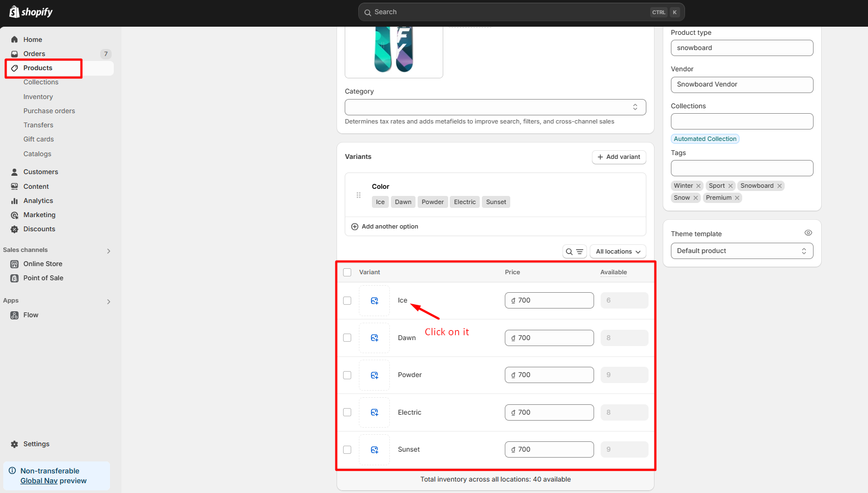Image resolution: width=868 pixels, height=493 pixels.
Task: Open the All locations dropdown
Action: pyautogui.click(x=618, y=251)
